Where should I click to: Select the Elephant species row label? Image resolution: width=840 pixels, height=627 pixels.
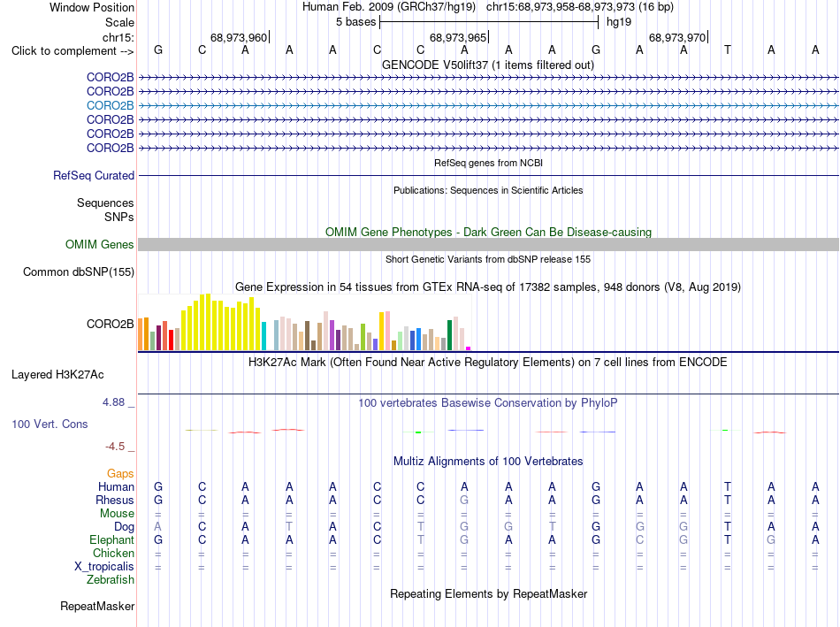pos(111,539)
